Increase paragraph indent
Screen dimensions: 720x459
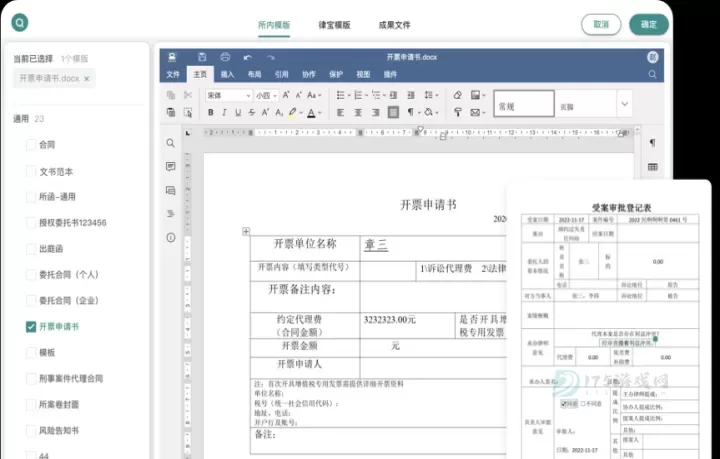click(411, 95)
